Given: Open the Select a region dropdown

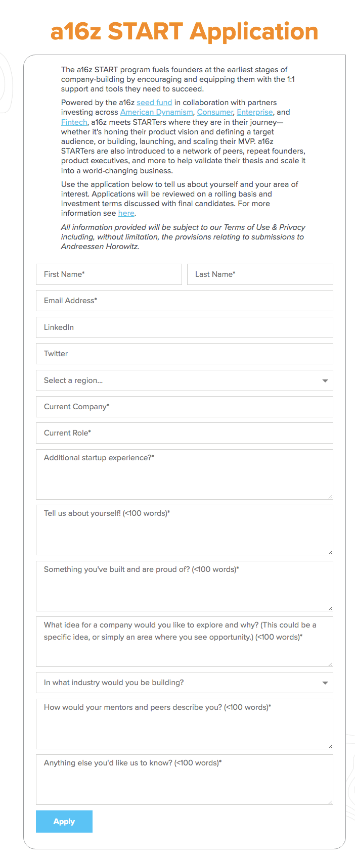Looking at the screenshot, I should pyautogui.click(x=185, y=380).
